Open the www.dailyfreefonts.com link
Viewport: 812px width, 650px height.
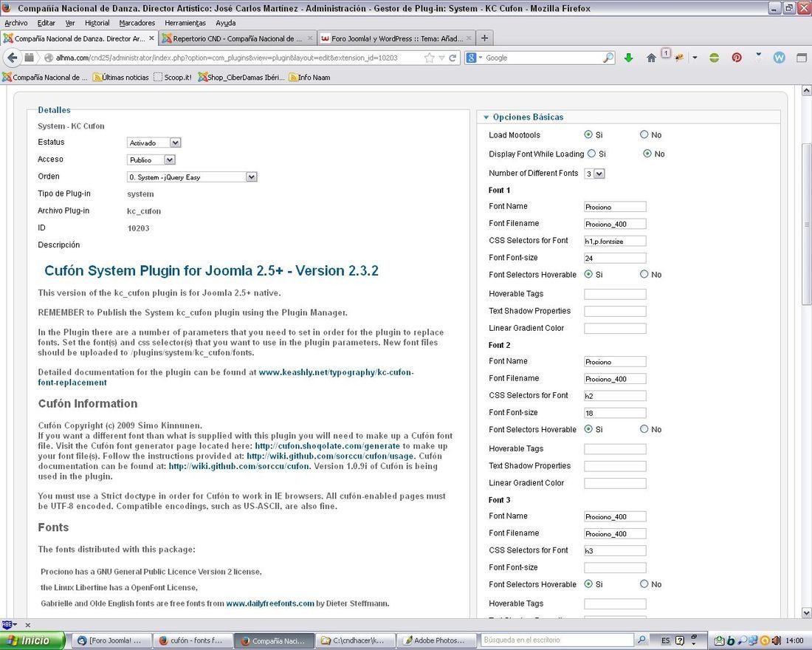270,603
